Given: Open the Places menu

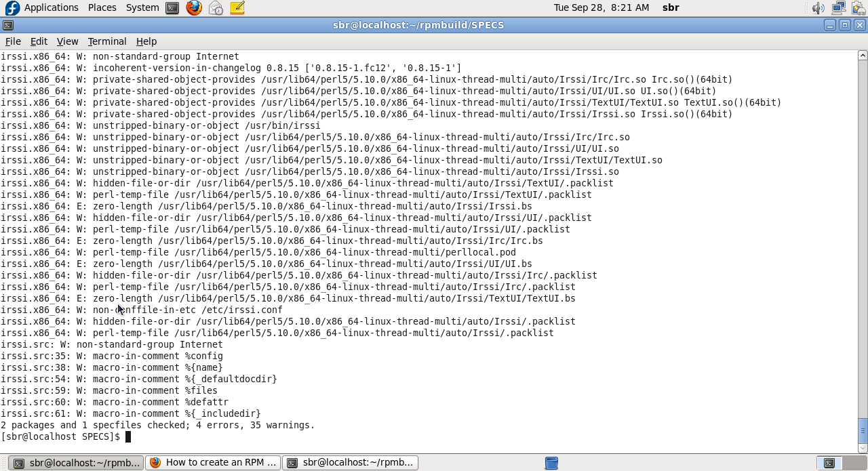Looking at the screenshot, I should pyautogui.click(x=102, y=7).
